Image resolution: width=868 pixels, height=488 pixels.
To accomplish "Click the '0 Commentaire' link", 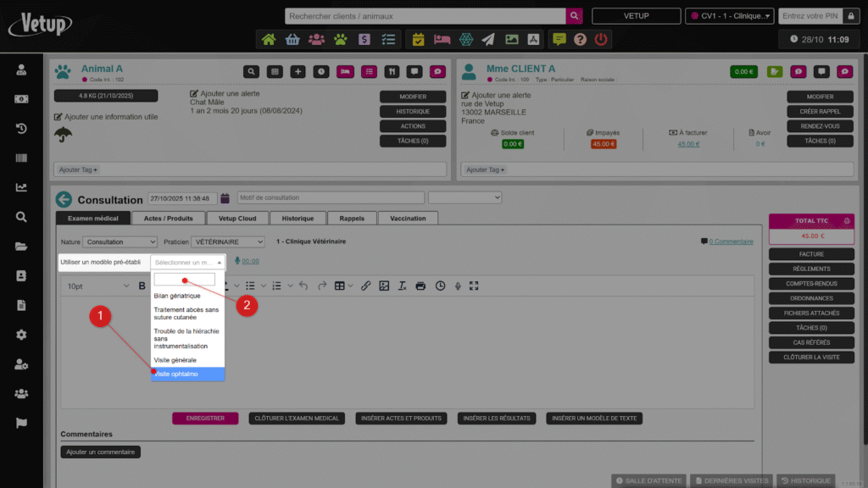I will tap(731, 242).
